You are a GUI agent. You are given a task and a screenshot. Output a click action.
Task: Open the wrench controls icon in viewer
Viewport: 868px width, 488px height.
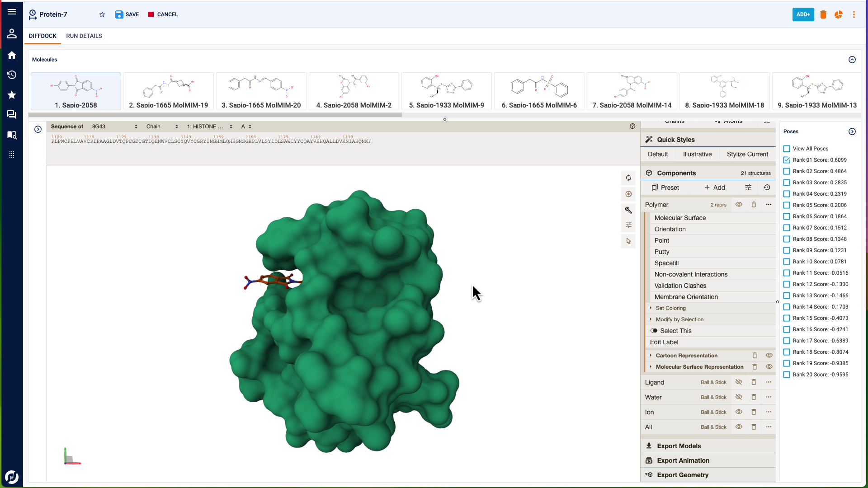(628, 210)
